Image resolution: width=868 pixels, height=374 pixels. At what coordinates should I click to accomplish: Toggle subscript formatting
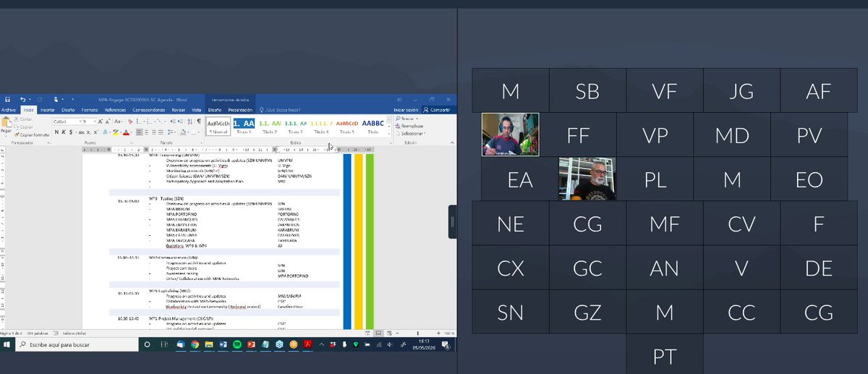[x=88, y=132]
